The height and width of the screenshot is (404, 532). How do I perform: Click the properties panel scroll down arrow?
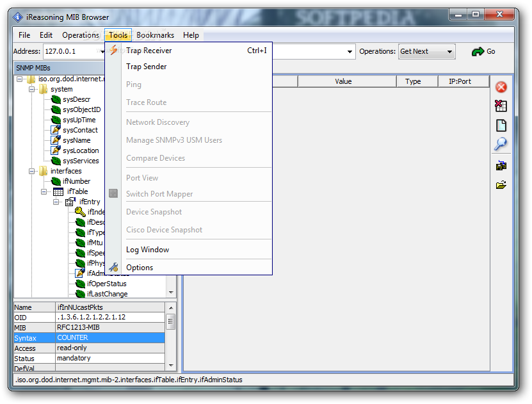point(171,366)
